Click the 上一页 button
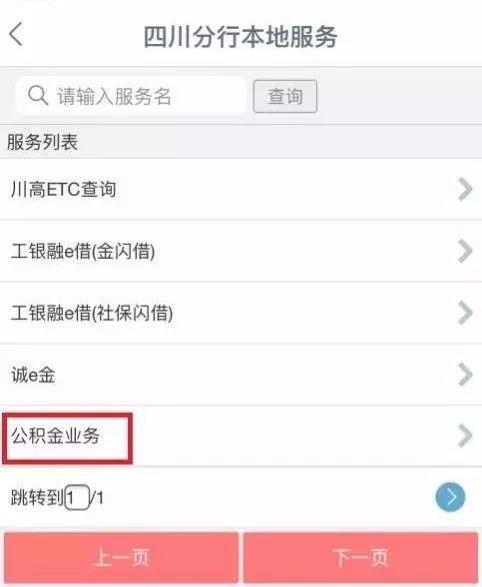 click(121, 558)
